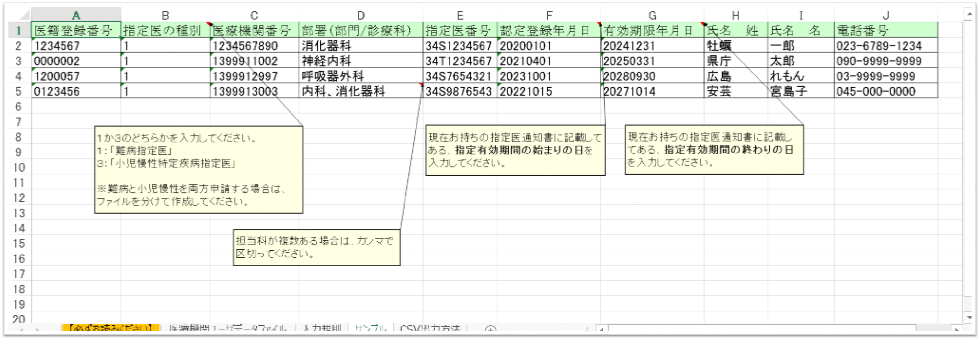Screen dimensions: 980x340
Task: Select phone number 090-9999-9999 cell
Action: pos(886,61)
